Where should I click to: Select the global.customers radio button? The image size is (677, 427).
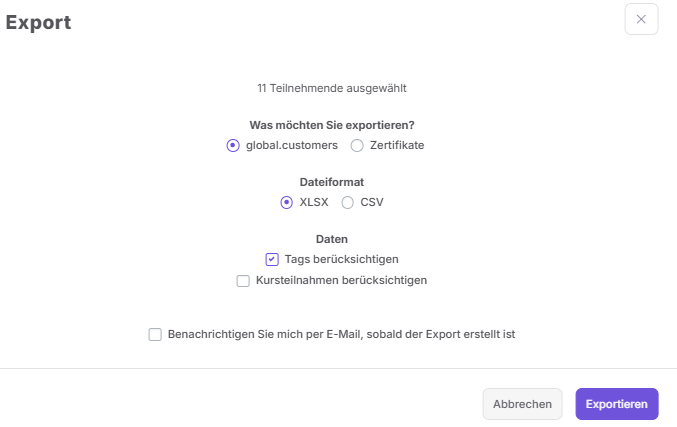pos(233,145)
